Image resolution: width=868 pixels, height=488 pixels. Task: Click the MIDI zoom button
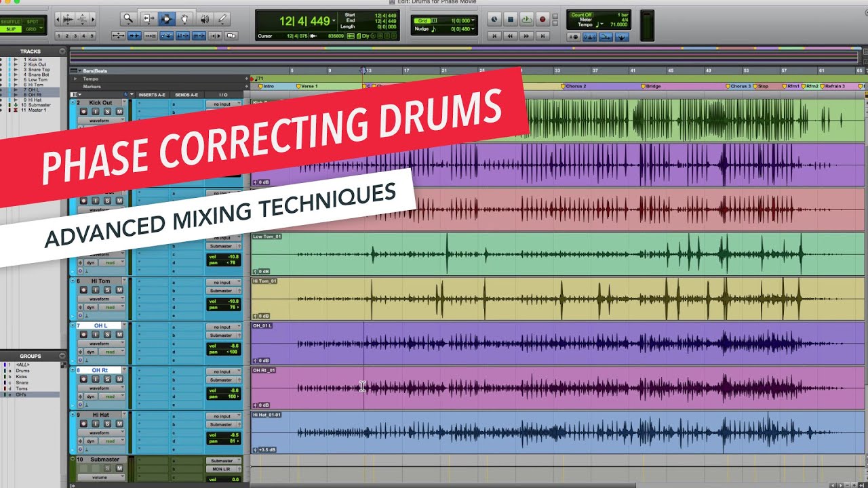pos(82,19)
